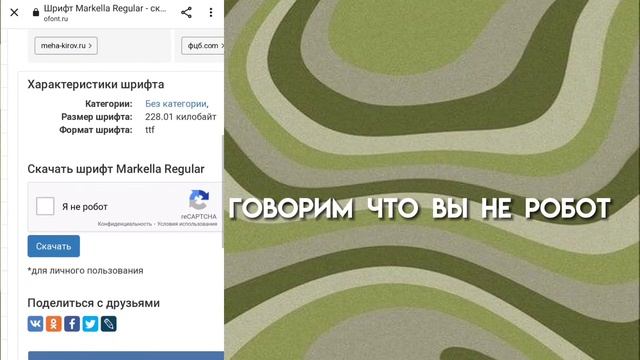This screenshot has width=640, height=360.
Task: Open the фцб.com ad link
Action: click(x=203, y=46)
